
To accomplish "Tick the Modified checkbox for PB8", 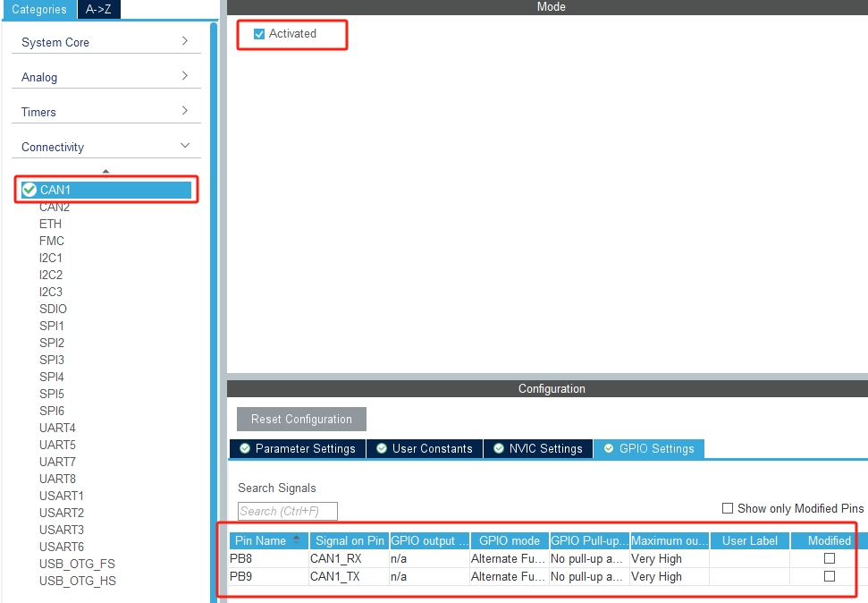I will pyautogui.click(x=830, y=558).
